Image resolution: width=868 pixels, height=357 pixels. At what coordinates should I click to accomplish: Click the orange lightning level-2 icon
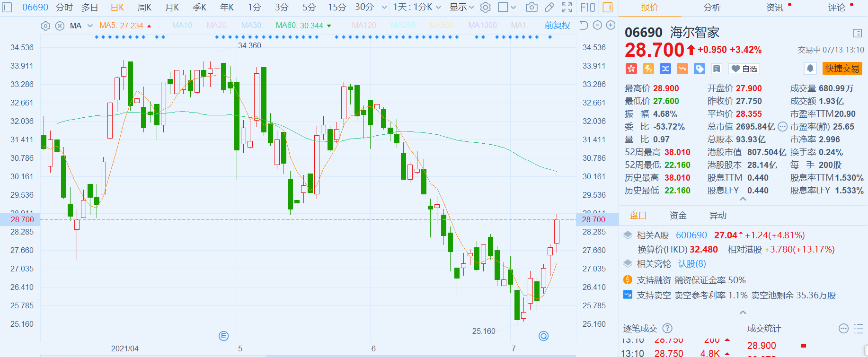pyautogui.click(x=648, y=69)
